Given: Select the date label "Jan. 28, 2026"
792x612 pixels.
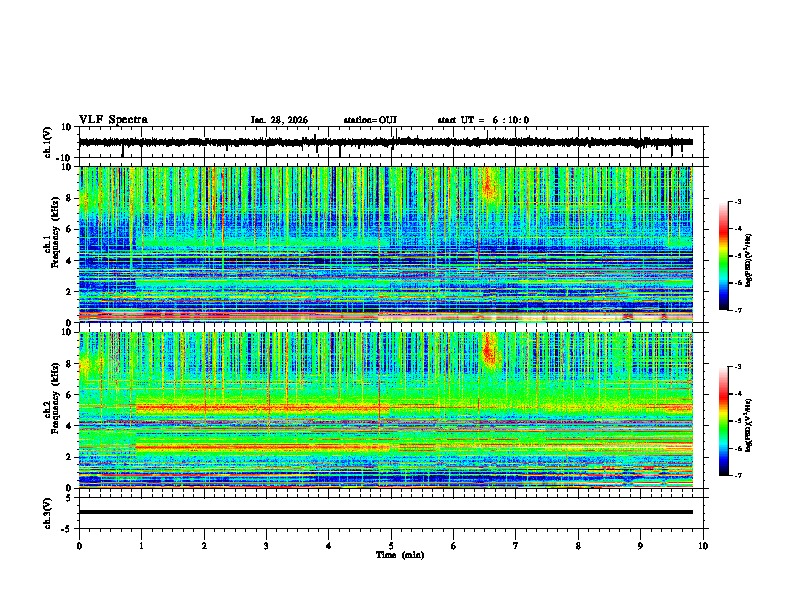Looking at the screenshot, I should 279,120.
